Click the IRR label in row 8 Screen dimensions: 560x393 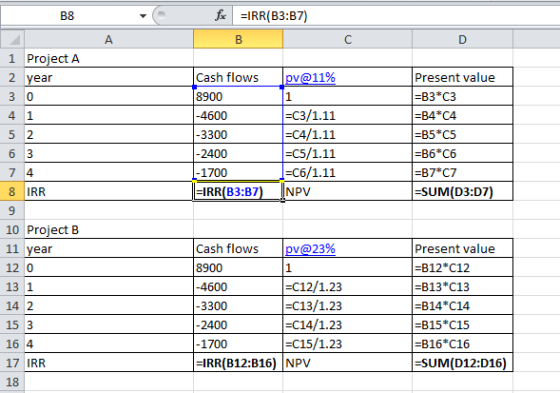point(109,191)
